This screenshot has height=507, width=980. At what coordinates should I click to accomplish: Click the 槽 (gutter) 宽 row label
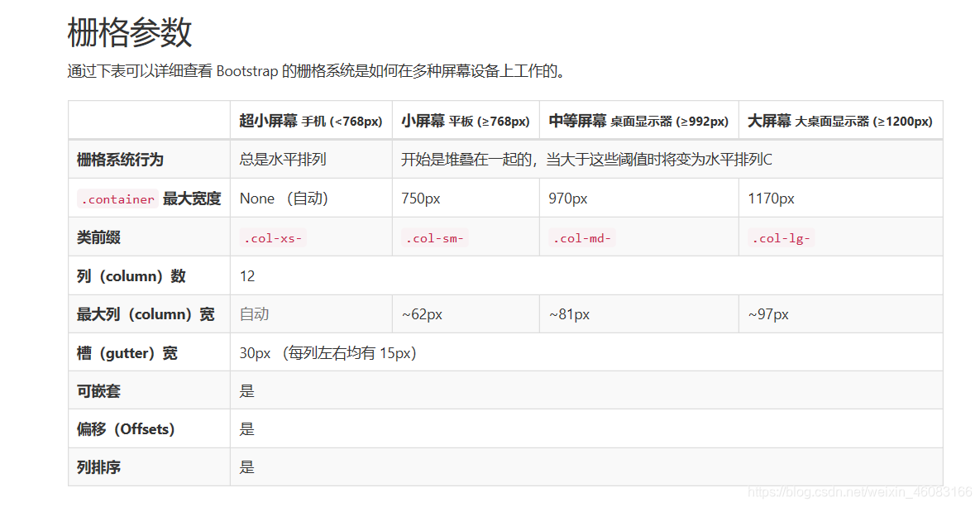coord(127,353)
